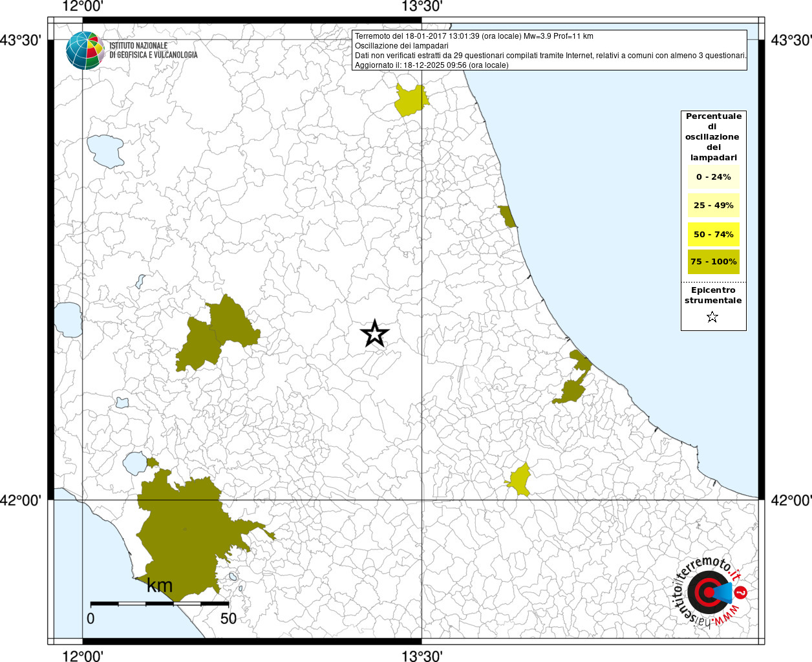Viewport: 812px width, 662px height.
Task: Select the 50 - 74% yellow legend swatch
Action: pyautogui.click(x=713, y=234)
